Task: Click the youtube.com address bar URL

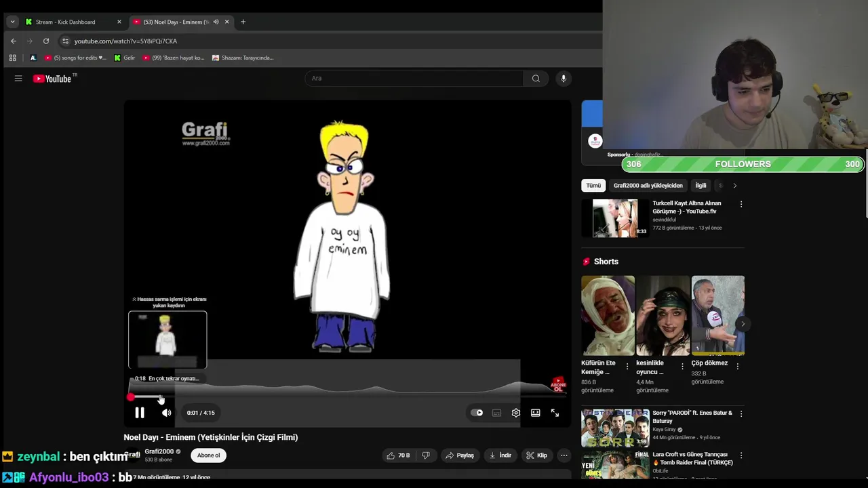Action: pyautogui.click(x=125, y=41)
